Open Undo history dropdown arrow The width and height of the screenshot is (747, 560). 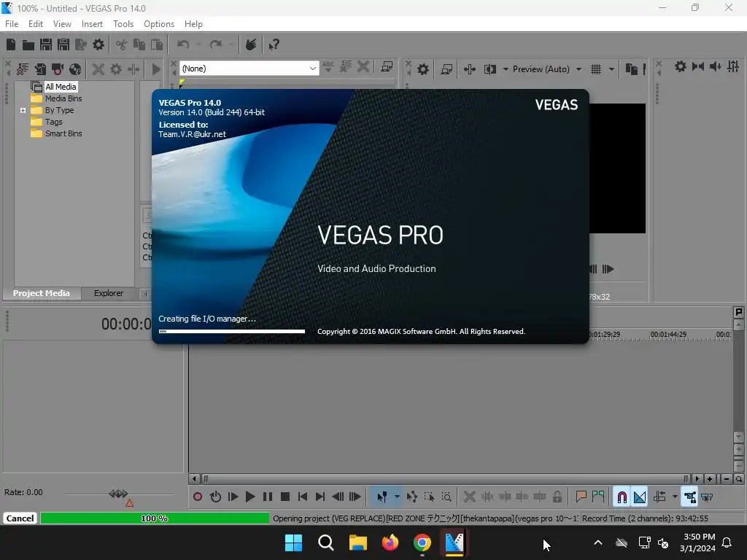[x=198, y=44]
